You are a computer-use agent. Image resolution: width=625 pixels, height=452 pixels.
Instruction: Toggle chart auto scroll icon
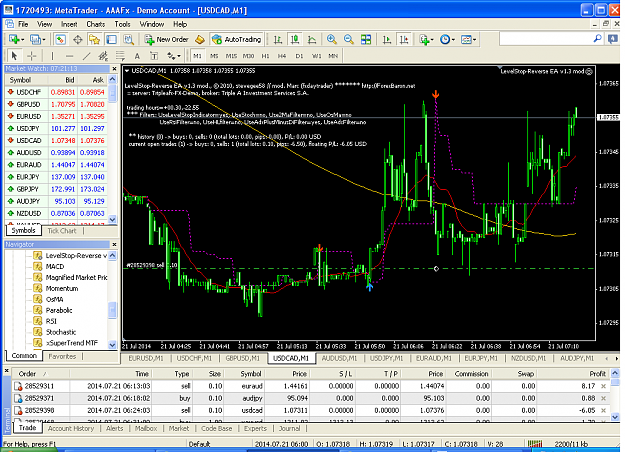[x=387, y=39]
